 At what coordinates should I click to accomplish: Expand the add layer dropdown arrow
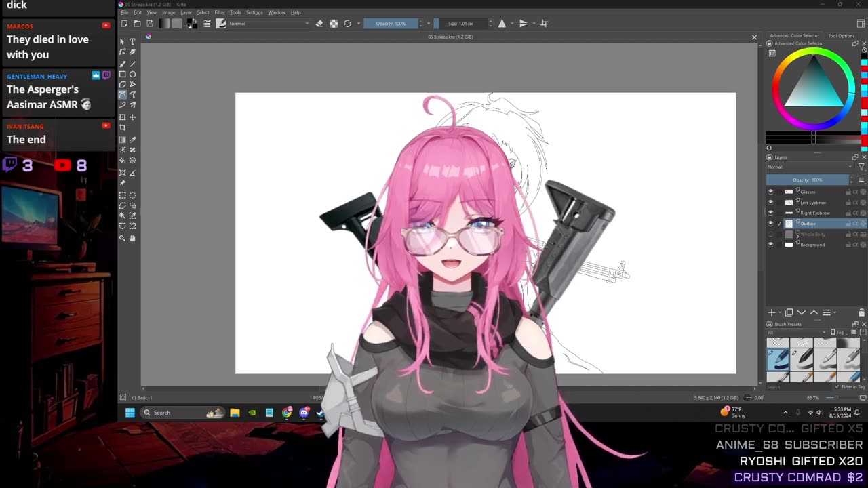pos(780,312)
